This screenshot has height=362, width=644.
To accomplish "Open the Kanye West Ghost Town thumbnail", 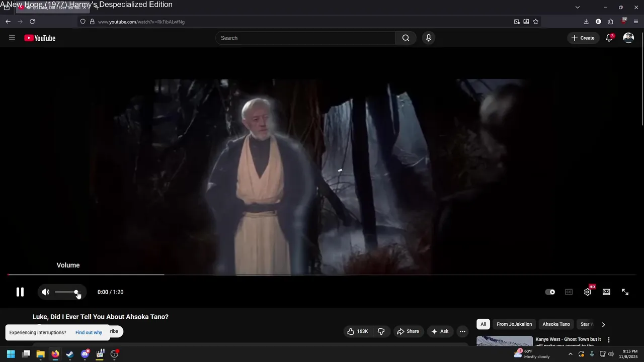I will tap(505, 341).
